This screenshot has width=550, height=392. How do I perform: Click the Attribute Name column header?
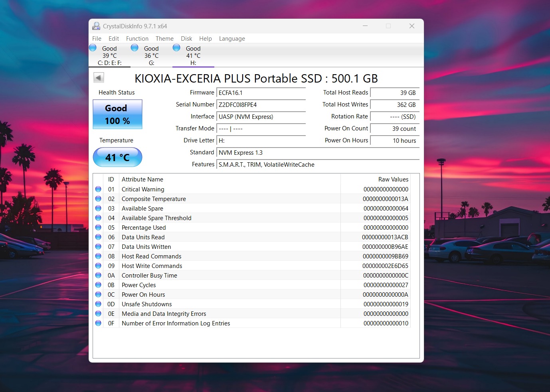pyautogui.click(x=230, y=179)
